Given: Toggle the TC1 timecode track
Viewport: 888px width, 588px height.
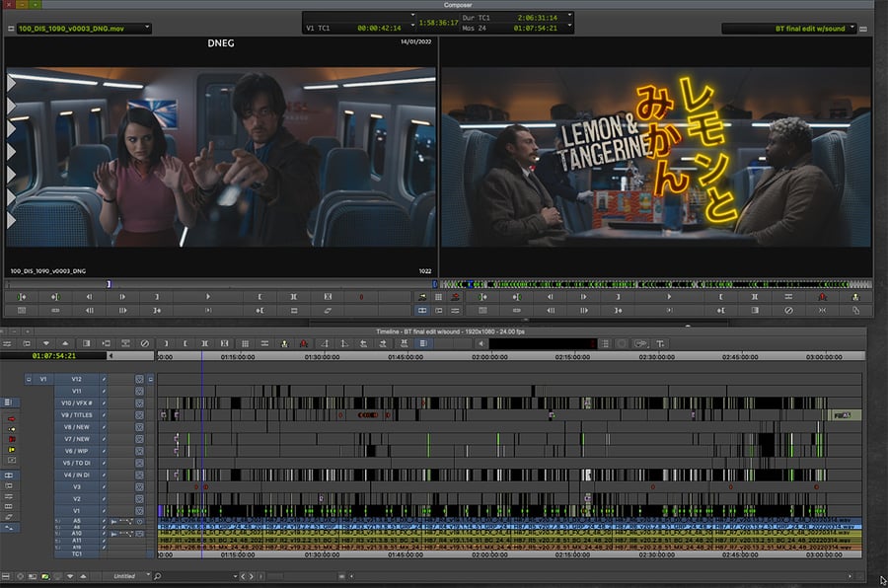Looking at the screenshot, I should (76, 554).
